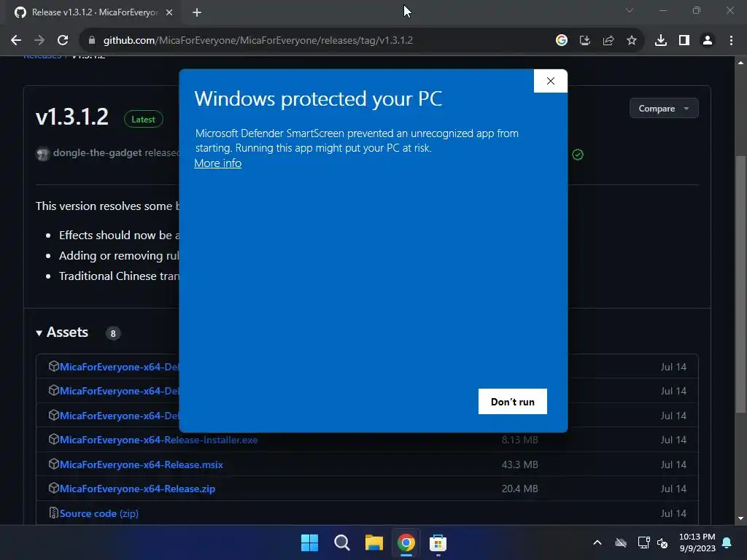
Task: Click the Latest release badge
Action: [x=144, y=120]
